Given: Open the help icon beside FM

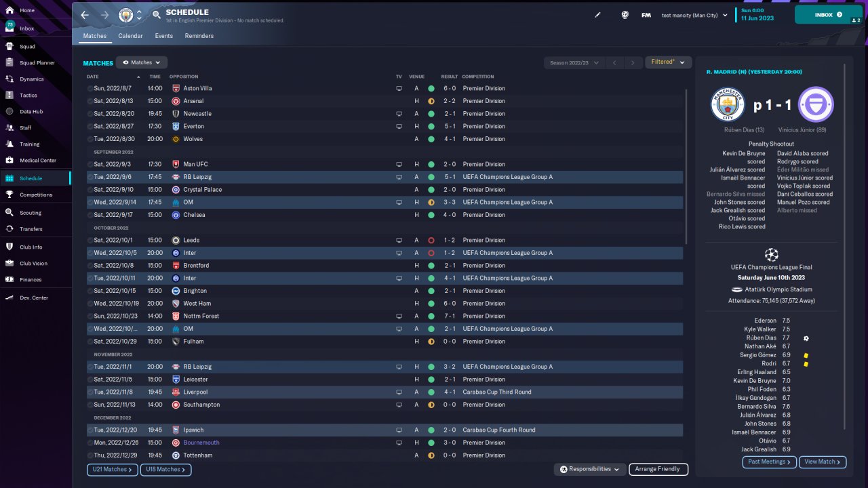Looking at the screenshot, I should pos(625,15).
